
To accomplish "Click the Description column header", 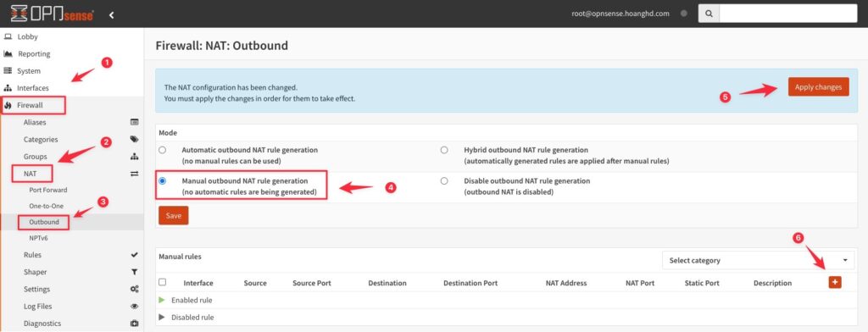I will [x=773, y=283].
